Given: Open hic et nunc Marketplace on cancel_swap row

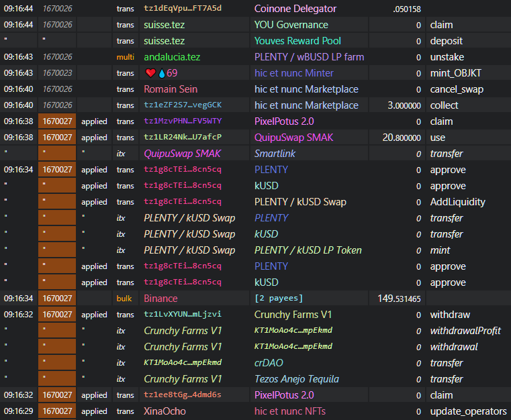Looking at the screenshot, I should (x=306, y=89).
